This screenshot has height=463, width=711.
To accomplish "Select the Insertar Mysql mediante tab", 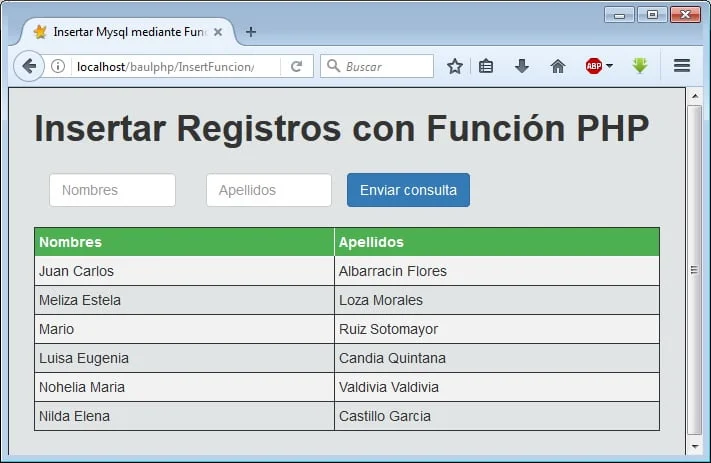I will coord(127,32).
